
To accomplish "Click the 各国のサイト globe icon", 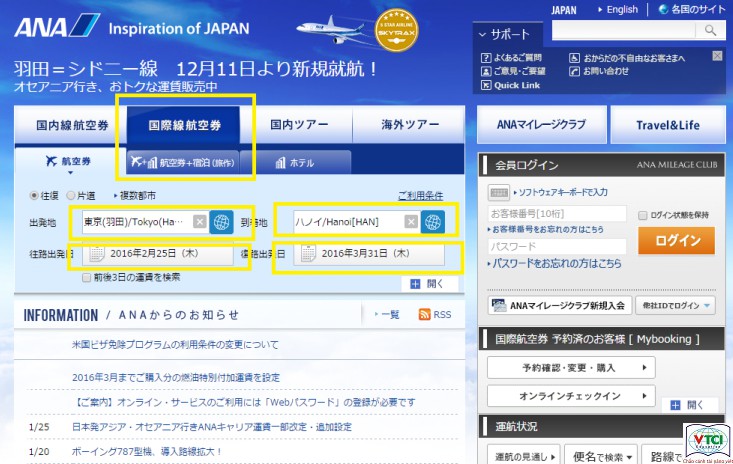I will point(663,9).
